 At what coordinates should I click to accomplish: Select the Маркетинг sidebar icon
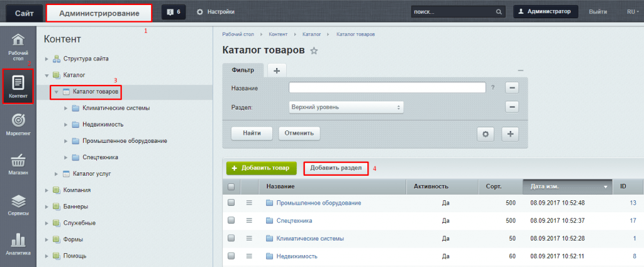coord(18,123)
